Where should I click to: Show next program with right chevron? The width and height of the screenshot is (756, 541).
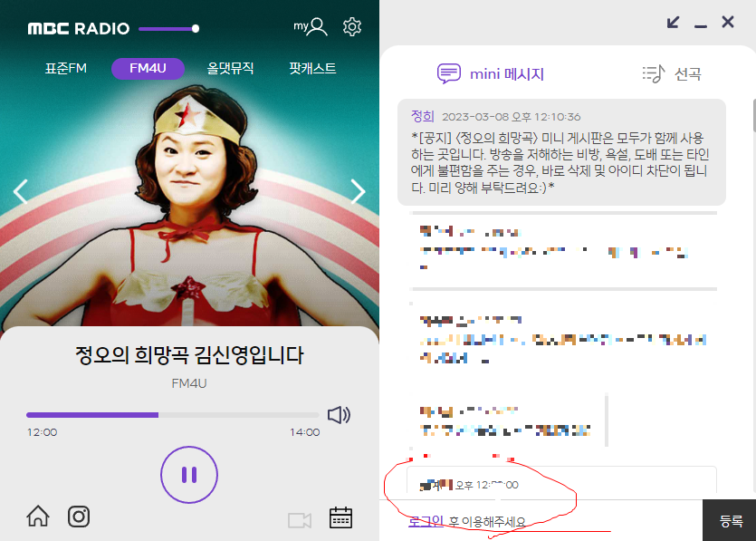tap(358, 191)
